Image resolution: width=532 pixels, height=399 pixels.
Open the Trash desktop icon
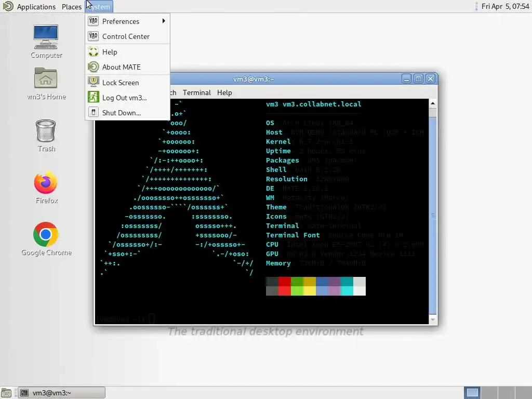click(x=46, y=136)
